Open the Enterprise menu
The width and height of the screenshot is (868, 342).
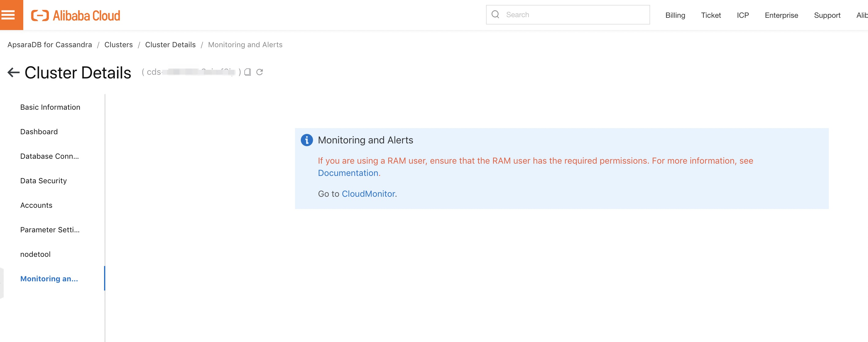click(781, 15)
